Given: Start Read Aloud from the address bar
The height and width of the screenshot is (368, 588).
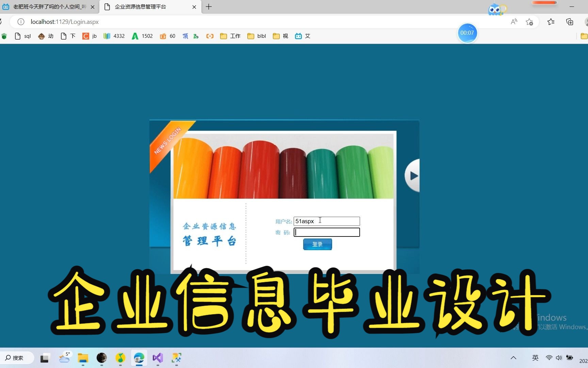Looking at the screenshot, I should [x=514, y=21].
